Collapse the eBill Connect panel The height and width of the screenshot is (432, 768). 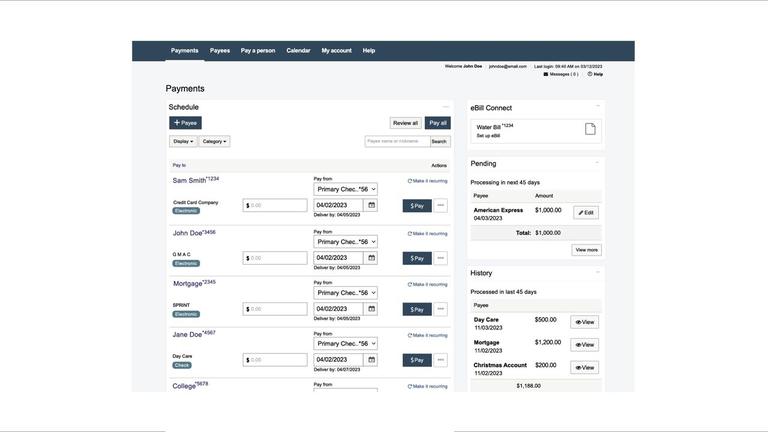tap(598, 106)
